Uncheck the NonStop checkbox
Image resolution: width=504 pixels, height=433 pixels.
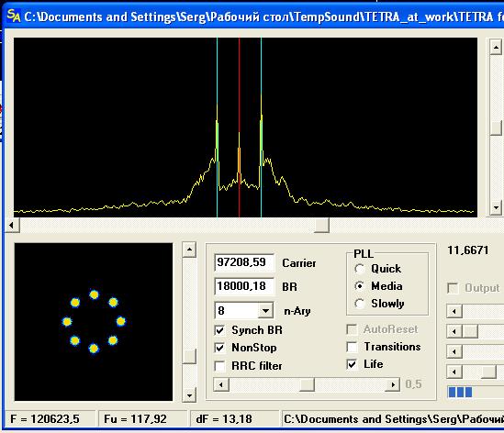tap(219, 348)
